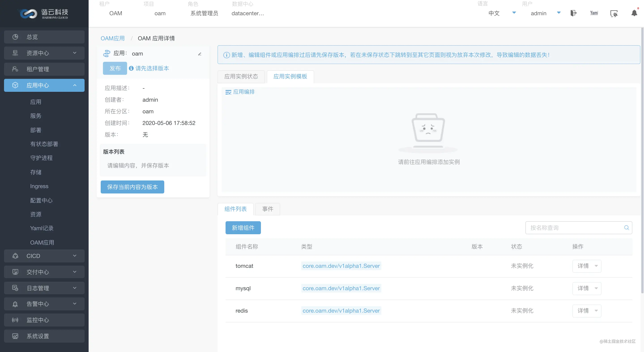Click the 监控中心 signal icon
644x352 pixels.
[x=15, y=320]
